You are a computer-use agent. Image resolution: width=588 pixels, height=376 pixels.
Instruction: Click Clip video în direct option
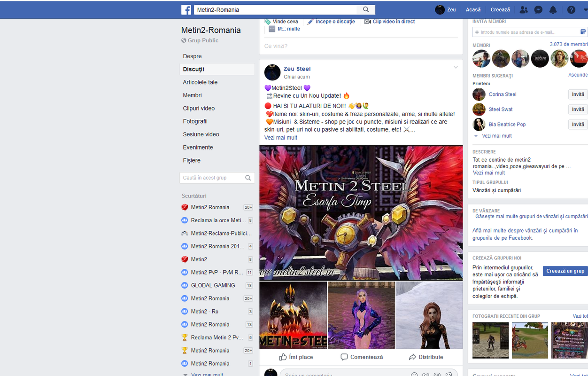[x=389, y=22]
